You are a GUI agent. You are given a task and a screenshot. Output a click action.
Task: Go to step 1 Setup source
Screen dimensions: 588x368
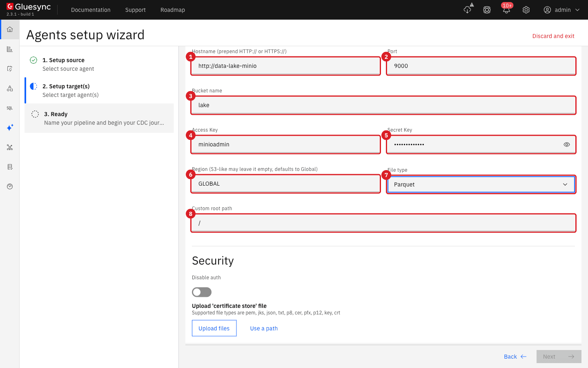[x=99, y=64]
